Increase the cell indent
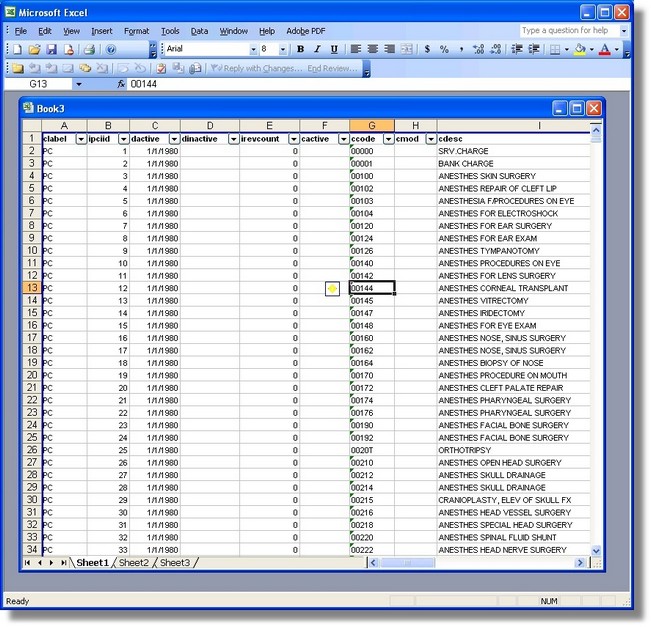The width and height of the screenshot is (651, 627). [534, 49]
